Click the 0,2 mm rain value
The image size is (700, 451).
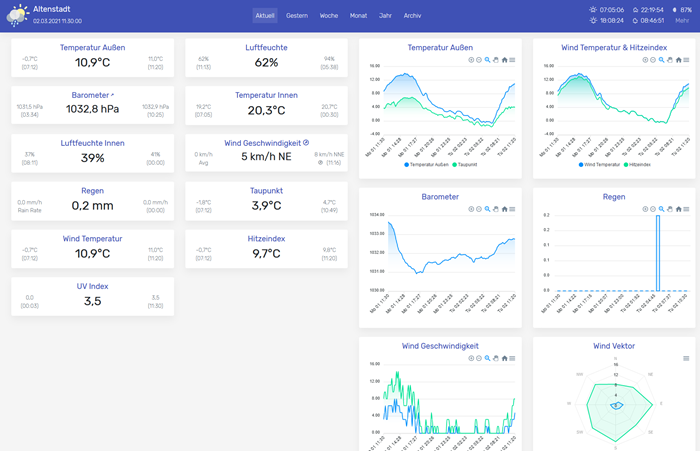[92, 206]
